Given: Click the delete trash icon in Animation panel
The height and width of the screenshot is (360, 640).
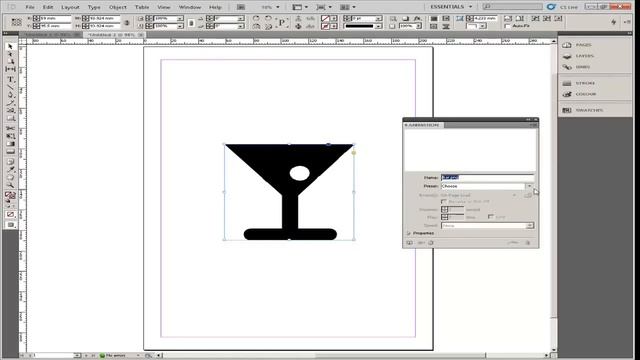Looking at the screenshot, I should pyautogui.click(x=528, y=243).
